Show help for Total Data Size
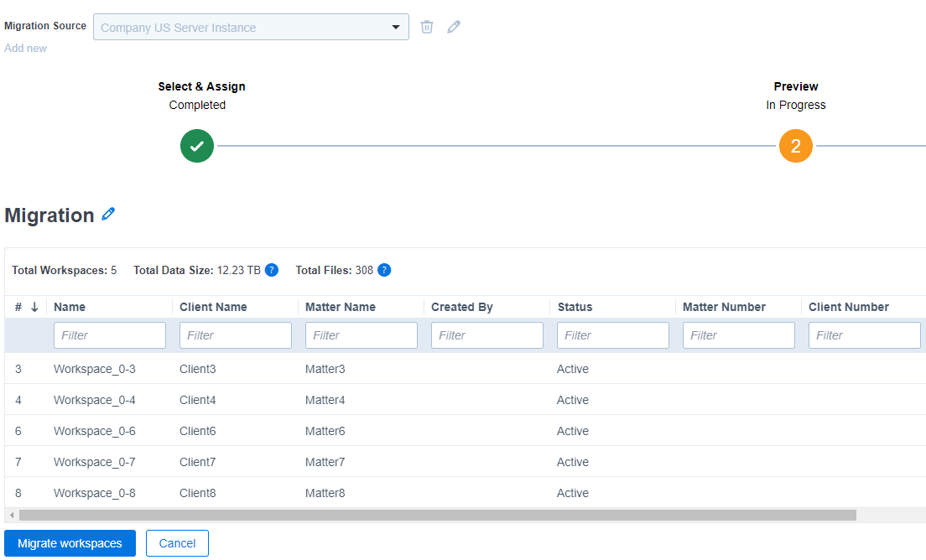Screen dimensions: 926x560 click(x=272, y=270)
